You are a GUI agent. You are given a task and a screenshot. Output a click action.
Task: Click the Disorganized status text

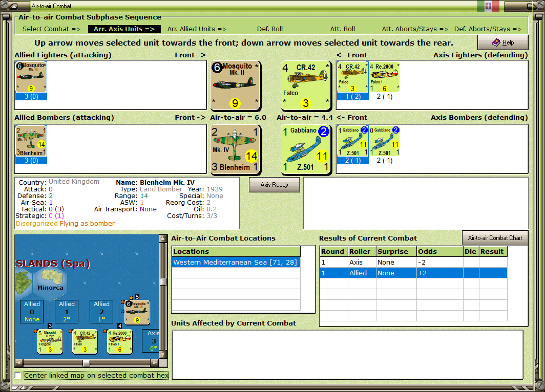click(x=37, y=223)
